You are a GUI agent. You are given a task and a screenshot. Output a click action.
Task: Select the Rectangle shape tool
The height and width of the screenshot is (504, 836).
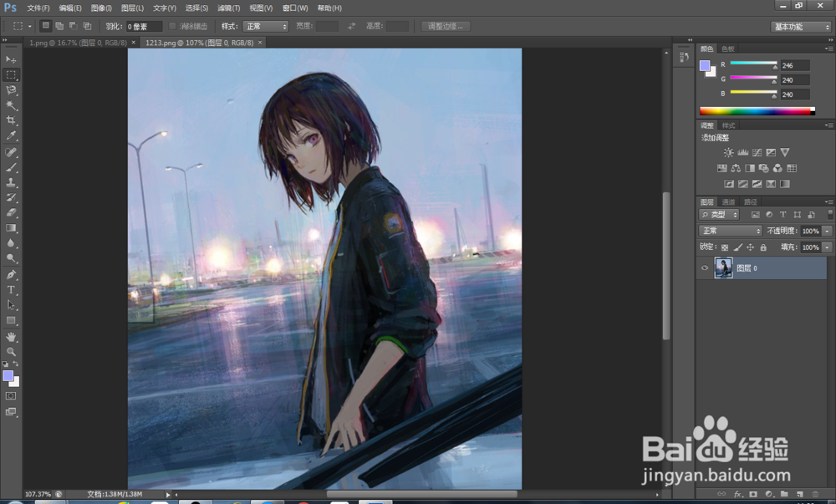(x=11, y=321)
